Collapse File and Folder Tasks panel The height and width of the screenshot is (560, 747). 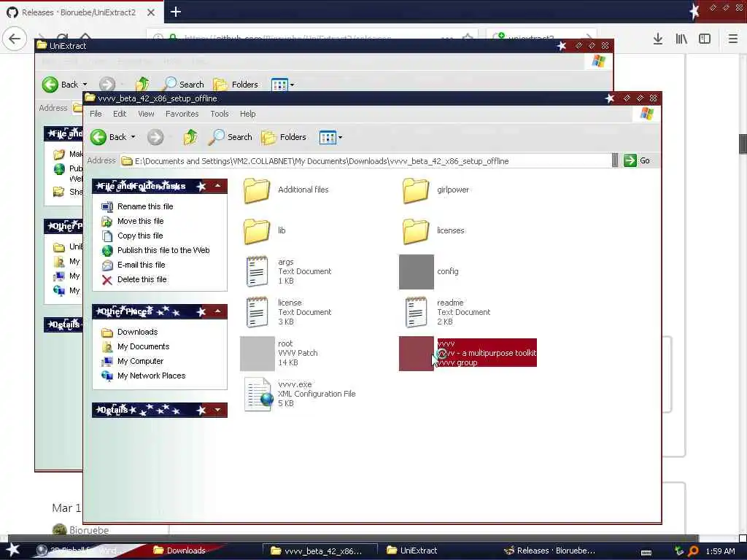point(217,186)
